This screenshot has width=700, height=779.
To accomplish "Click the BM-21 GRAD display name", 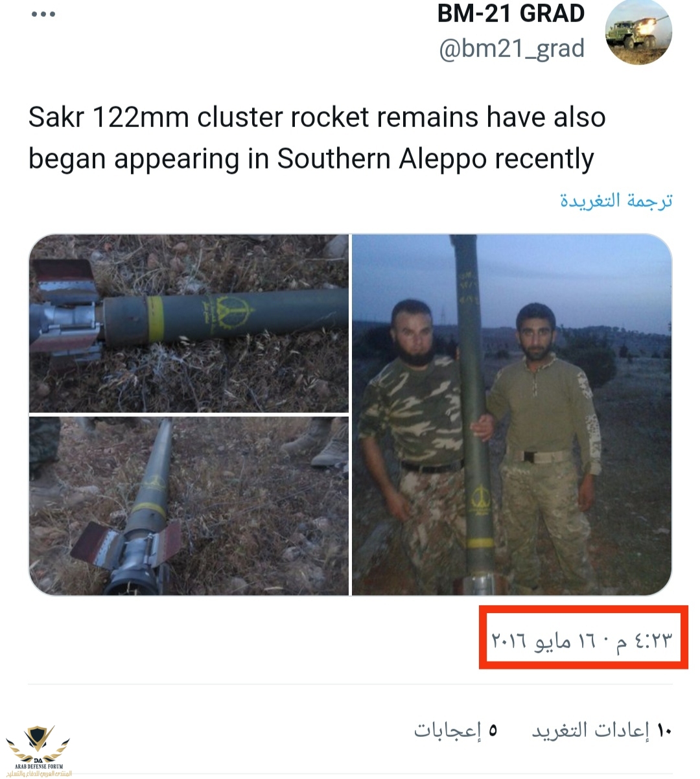I will coord(511,13).
